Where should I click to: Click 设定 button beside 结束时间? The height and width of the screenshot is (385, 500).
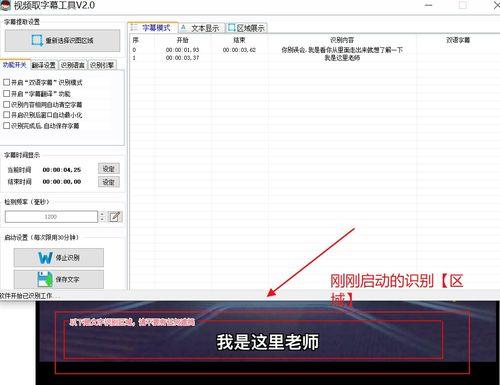pyautogui.click(x=109, y=182)
